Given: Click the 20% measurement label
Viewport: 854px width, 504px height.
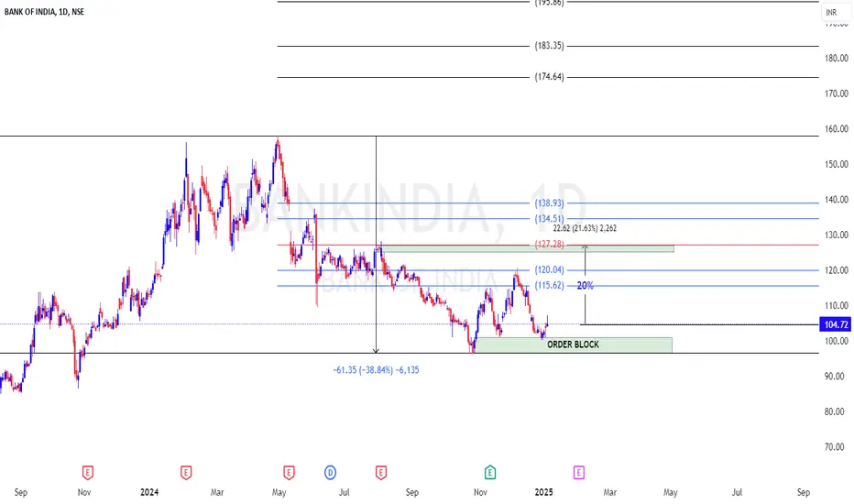Looking at the screenshot, I should (x=585, y=285).
